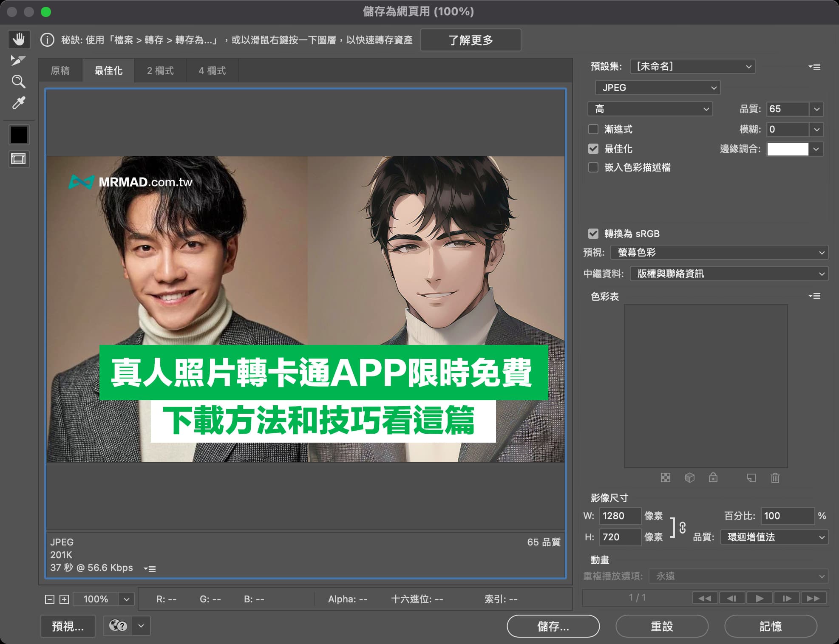Switch to the 2 欄式 tab
The width and height of the screenshot is (839, 644).
pyautogui.click(x=160, y=71)
